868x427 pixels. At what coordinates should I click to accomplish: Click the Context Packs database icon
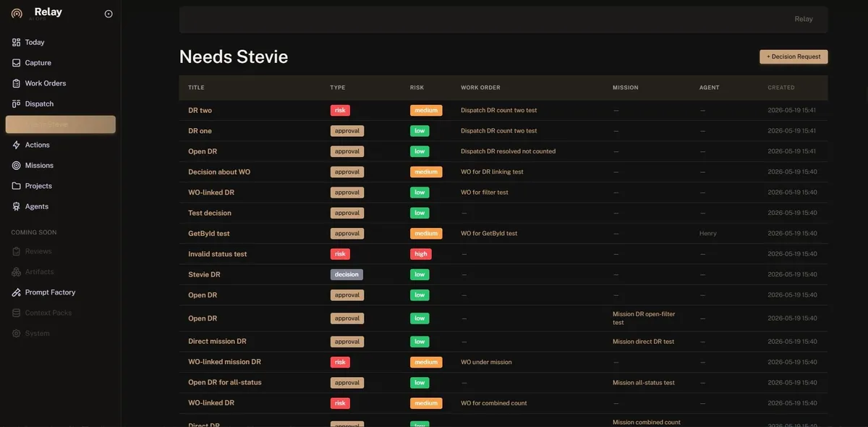point(17,313)
